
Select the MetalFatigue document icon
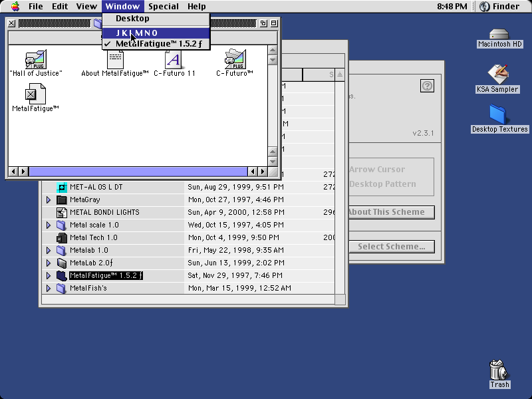coord(35,94)
